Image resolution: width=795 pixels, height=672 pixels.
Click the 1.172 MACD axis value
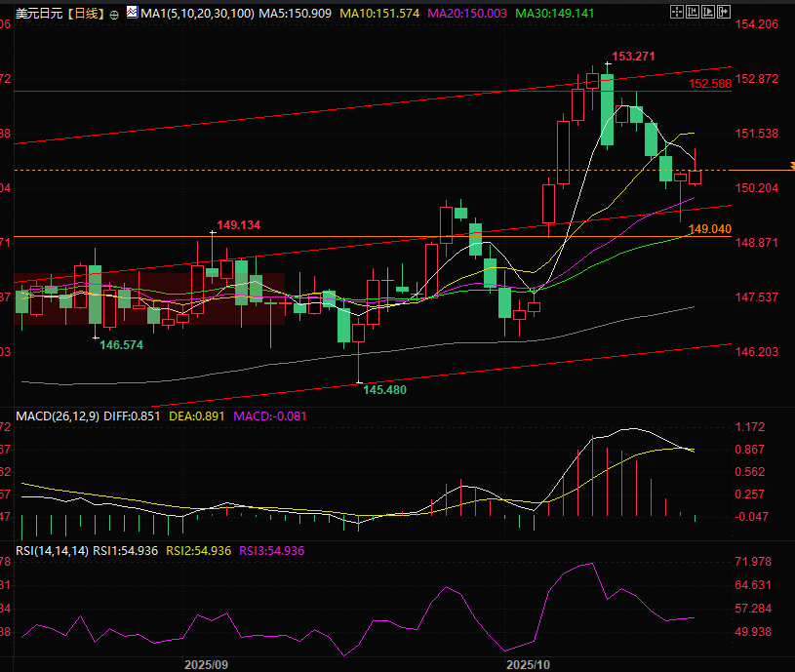click(x=750, y=427)
